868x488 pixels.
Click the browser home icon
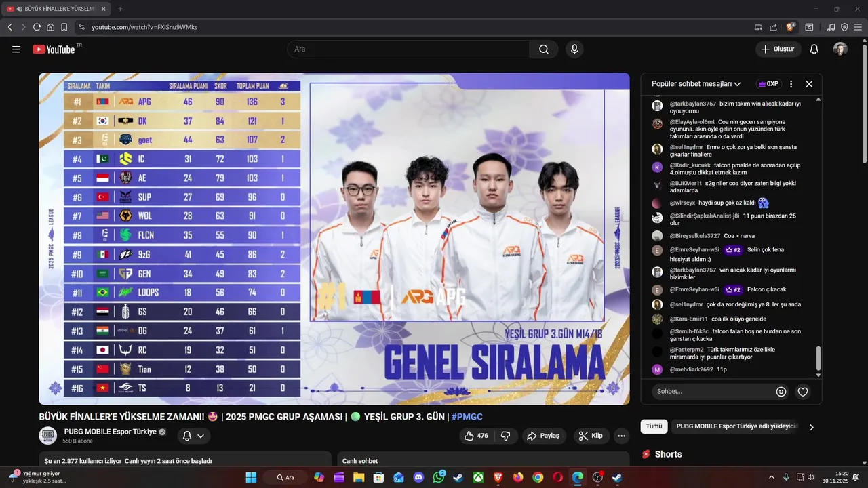click(x=50, y=27)
